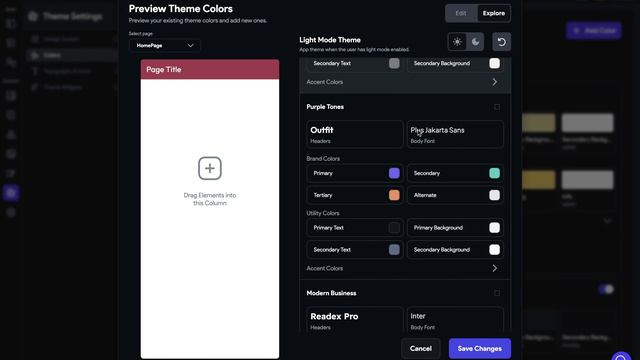Click the Tertiary orange color swatch

click(394, 195)
